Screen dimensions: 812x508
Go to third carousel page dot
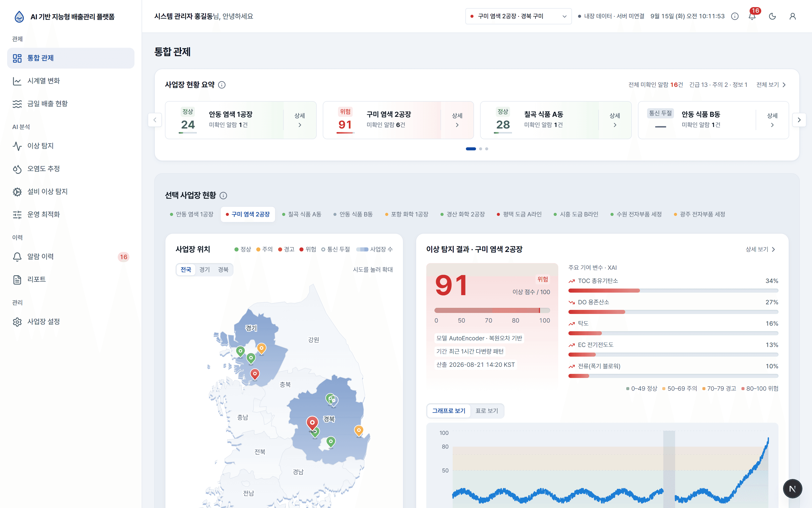click(x=486, y=149)
